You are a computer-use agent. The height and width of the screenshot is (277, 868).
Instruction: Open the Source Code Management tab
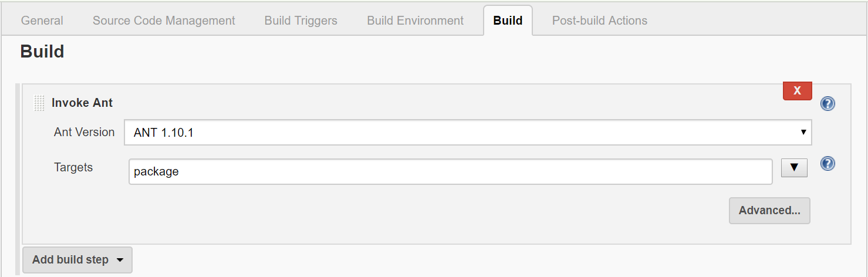[x=164, y=21]
